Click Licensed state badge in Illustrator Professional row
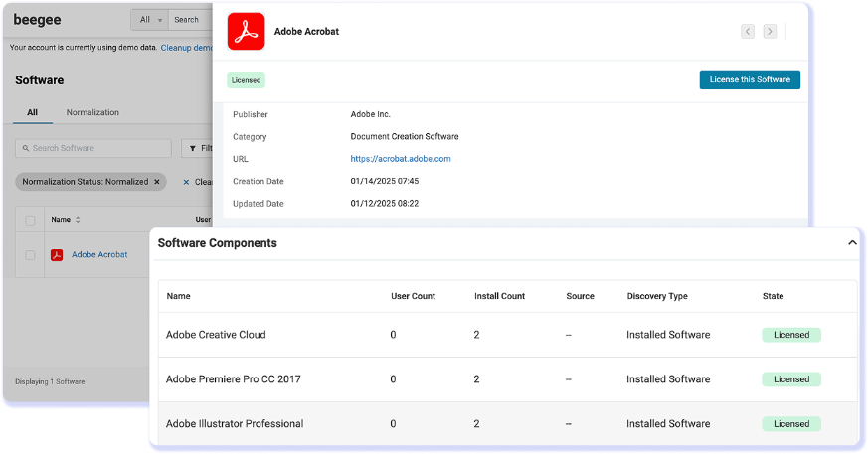This screenshot has width=868, height=454. (x=791, y=423)
